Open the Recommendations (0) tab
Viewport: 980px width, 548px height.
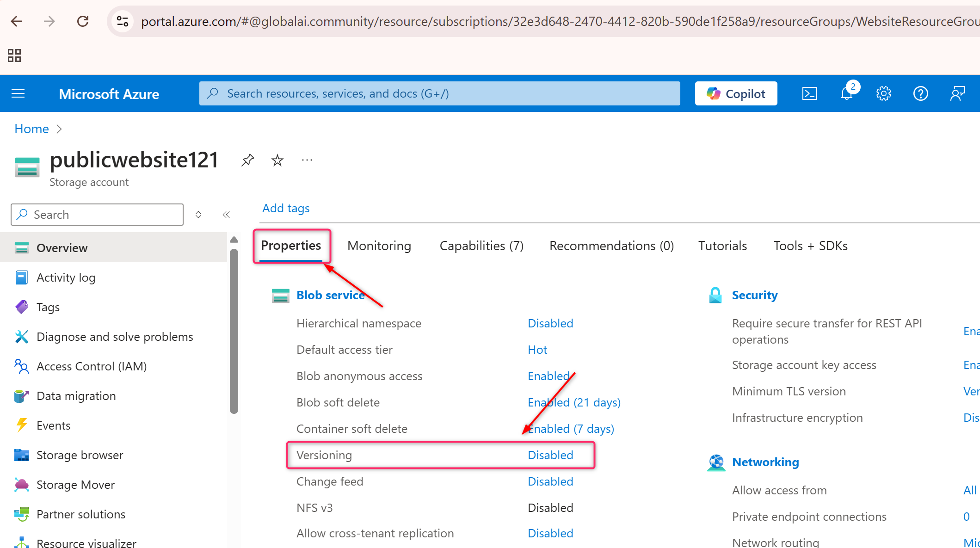[x=611, y=246]
